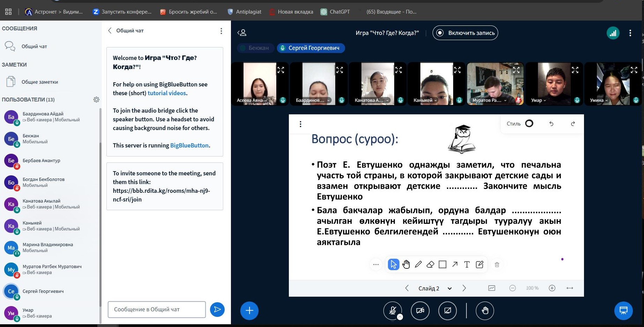Select the pencil draw tool
644x327 pixels.
(418, 265)
